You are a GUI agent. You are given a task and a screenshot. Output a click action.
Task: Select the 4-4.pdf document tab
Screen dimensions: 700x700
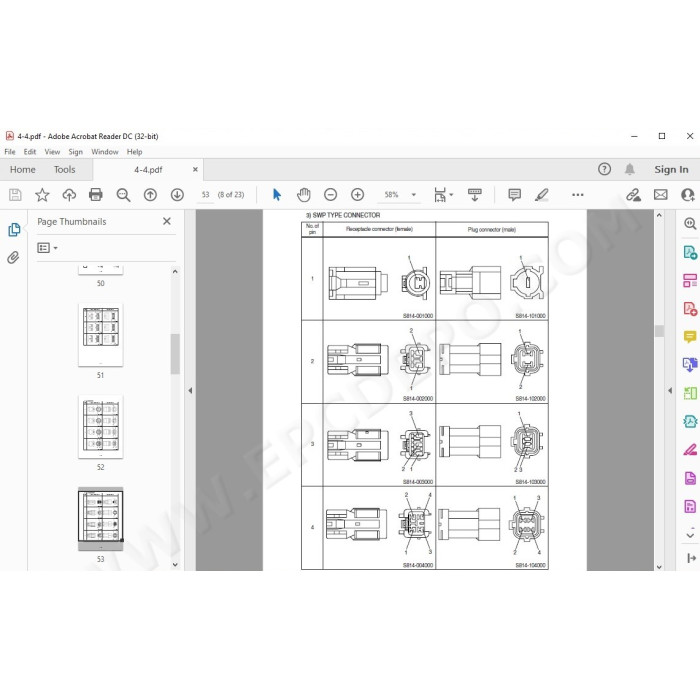(x=148, y=170)
